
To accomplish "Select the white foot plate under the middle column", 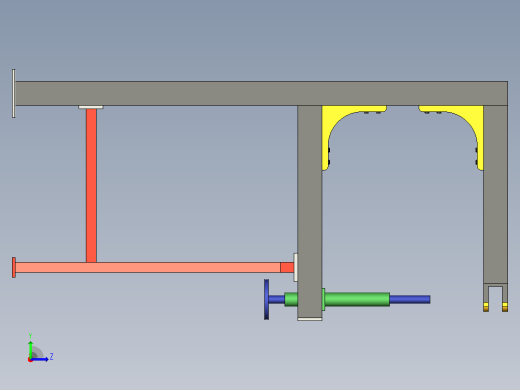I will (310, 319).
